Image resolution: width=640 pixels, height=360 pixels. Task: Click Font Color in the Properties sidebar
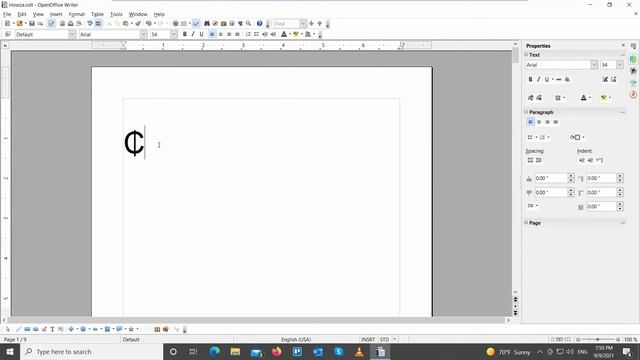pyautogui.click(x=583, y=98)
